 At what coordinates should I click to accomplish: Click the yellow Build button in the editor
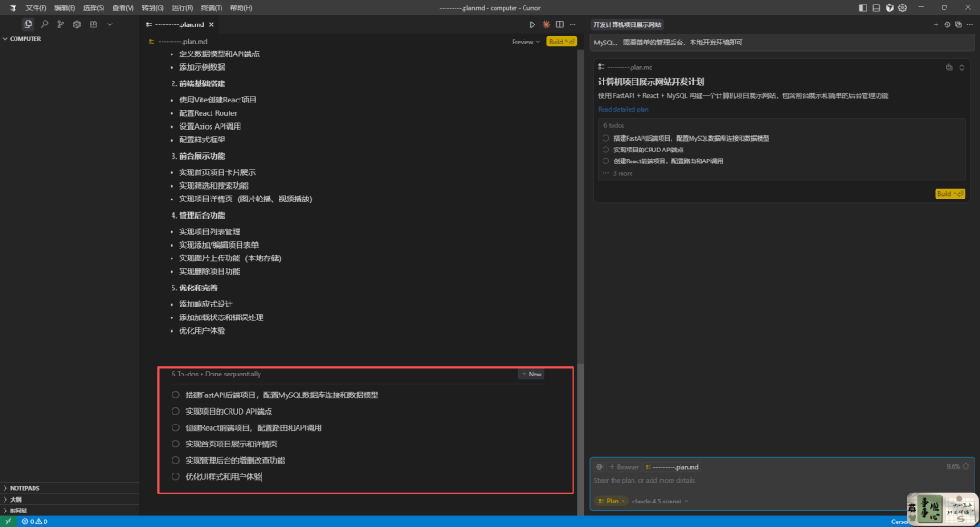click(x=562, y=42)
